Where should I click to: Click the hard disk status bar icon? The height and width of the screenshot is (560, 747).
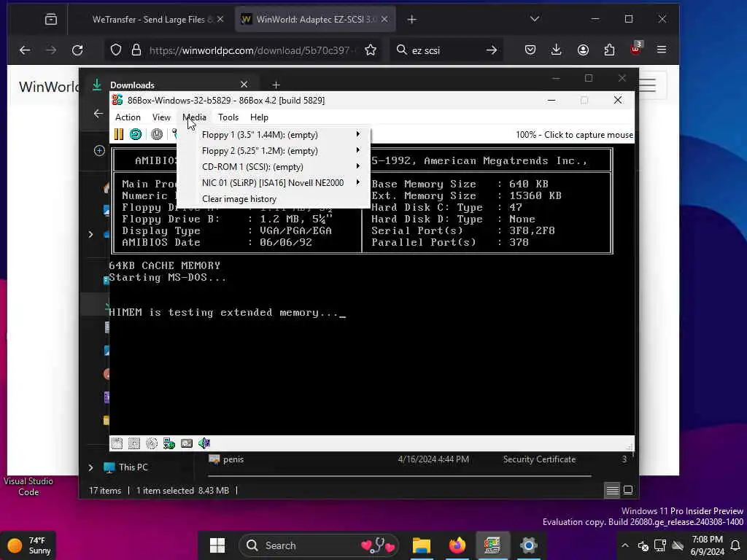(x=187, y=443)
